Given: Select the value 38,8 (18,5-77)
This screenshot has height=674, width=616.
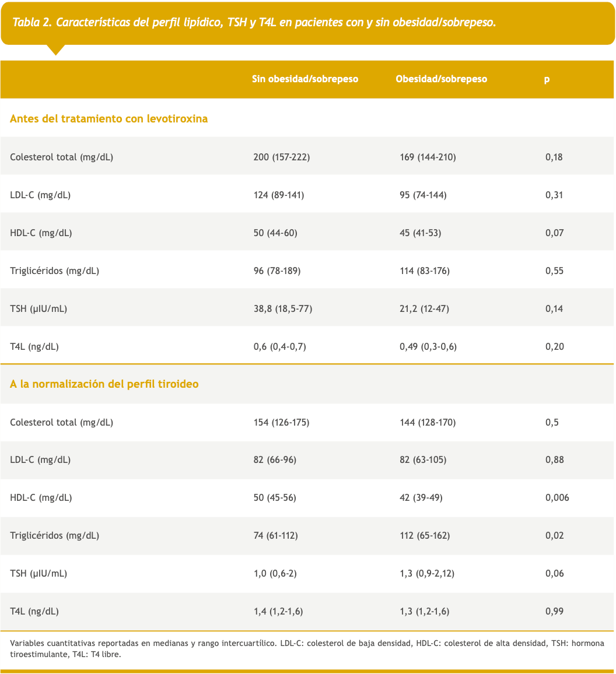Looking at the screenshot, I should tap(282, 308).
